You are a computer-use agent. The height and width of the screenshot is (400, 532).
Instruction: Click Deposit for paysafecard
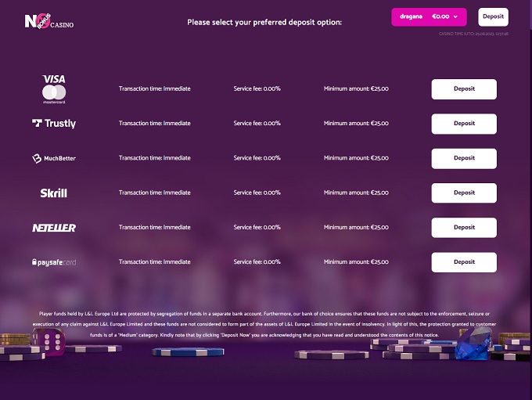464,262
